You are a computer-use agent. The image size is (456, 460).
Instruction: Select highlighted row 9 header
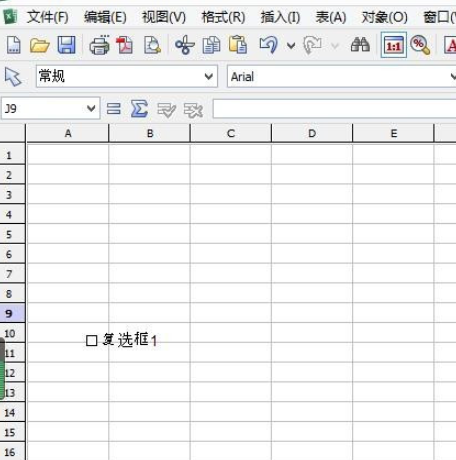pyautogui.click(x=12, y=313)
